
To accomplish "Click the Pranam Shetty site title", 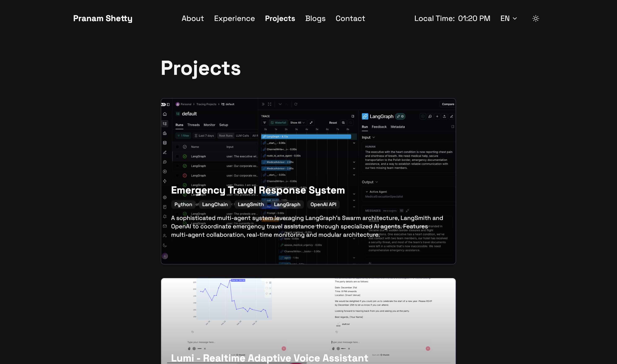I will click(x=103, y=18).
